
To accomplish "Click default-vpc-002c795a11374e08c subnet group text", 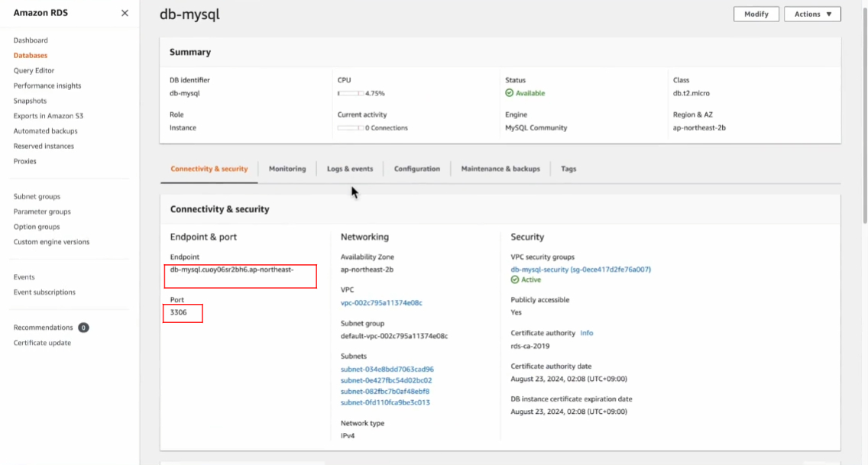I will (x=394, y=336).
